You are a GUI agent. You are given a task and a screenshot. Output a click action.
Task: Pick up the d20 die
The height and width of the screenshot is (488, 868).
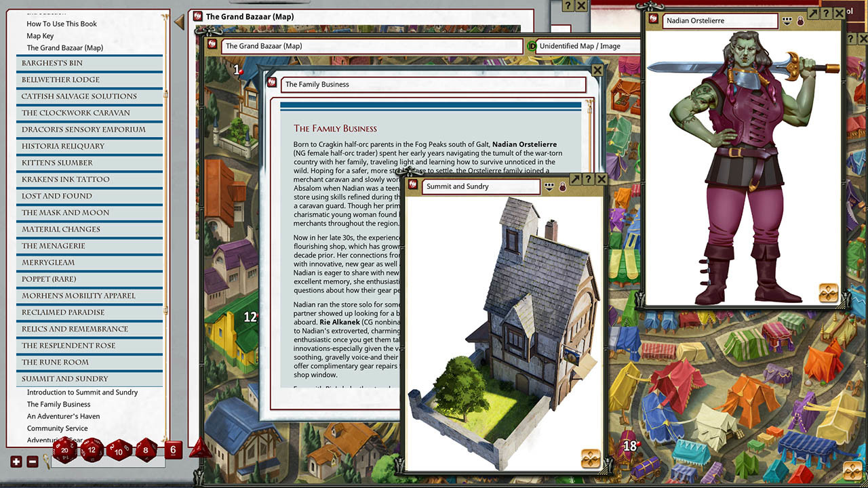click(65, 449)
